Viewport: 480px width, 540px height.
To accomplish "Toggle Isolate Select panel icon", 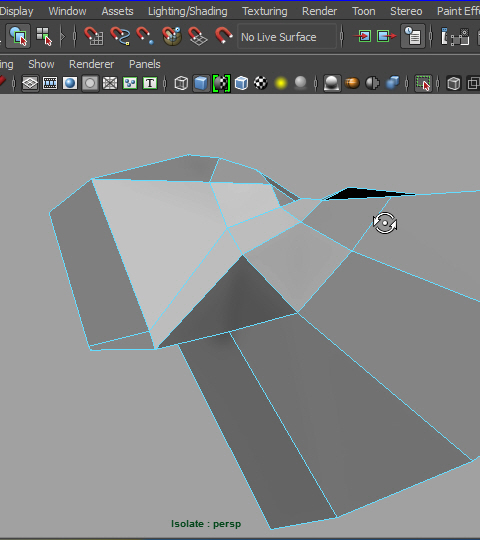I will [423, 83].
